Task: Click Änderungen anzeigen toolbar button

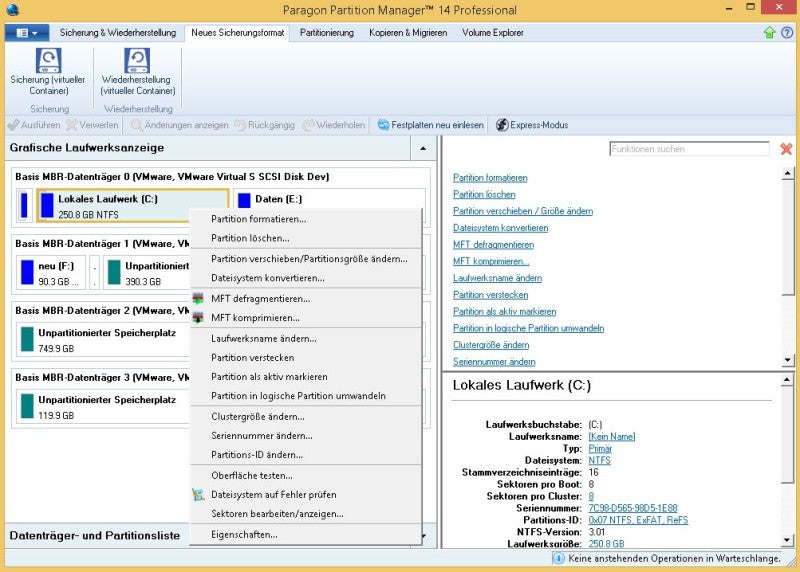Action: pyautogui.click(x=180, y=125)
